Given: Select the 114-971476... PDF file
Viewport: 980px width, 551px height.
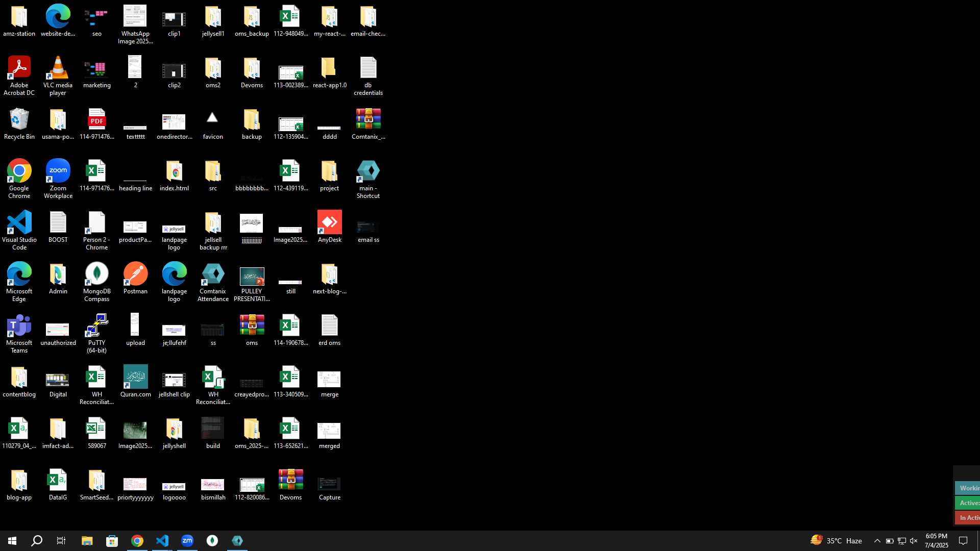Looking at the screenshot, I should coord(96,124).
